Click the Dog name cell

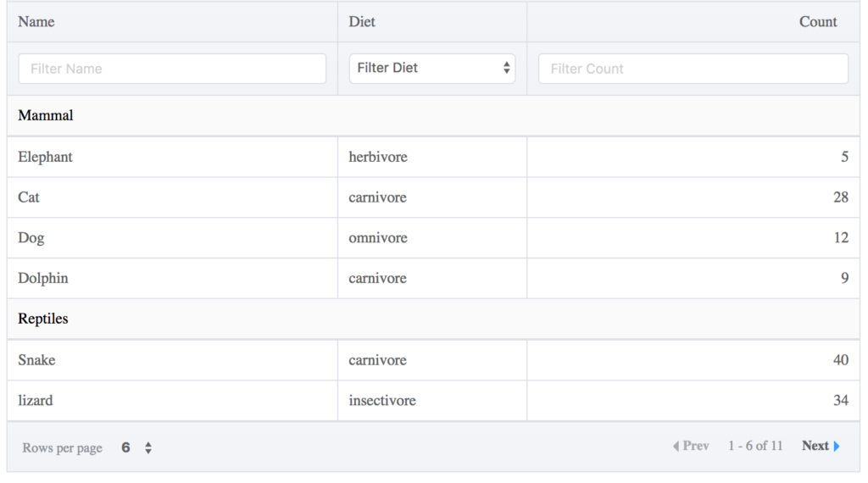[x=31, y=238]
